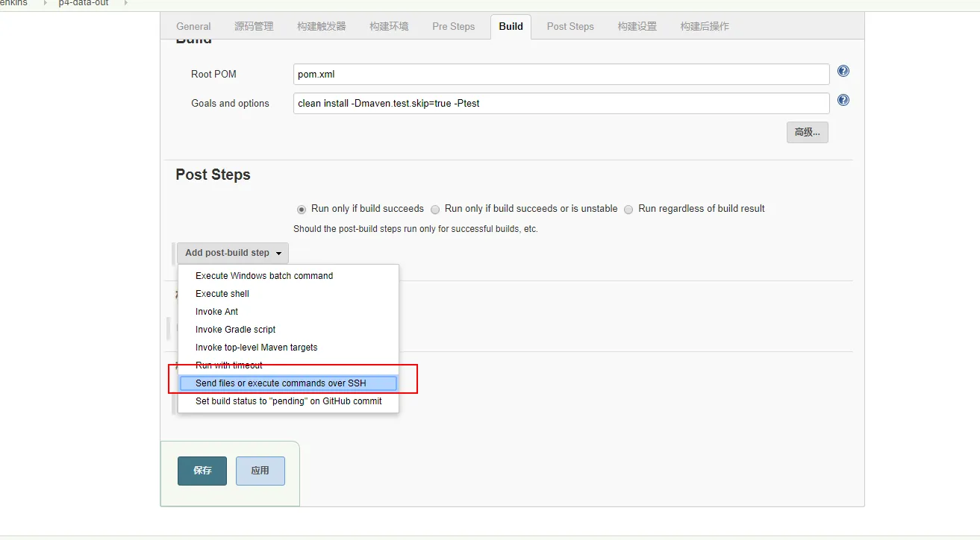Open help icon for Goals and options
The width and height of the screenshot is (980, 540).
(843, 101)
